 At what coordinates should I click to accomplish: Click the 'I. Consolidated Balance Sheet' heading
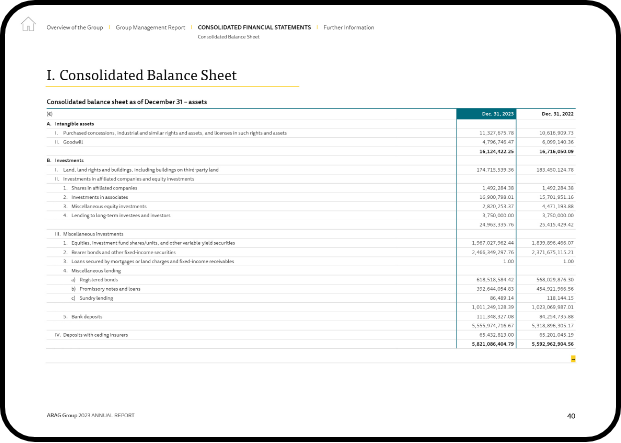(141, 75)
